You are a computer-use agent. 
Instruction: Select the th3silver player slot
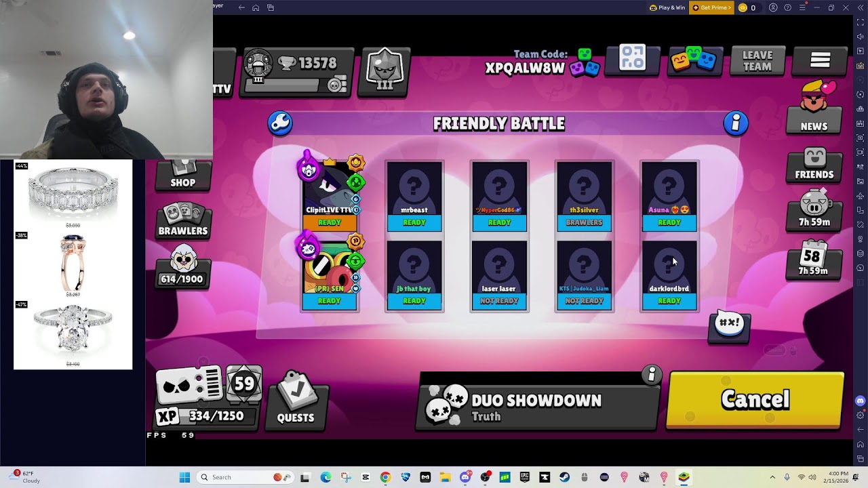[584, 196]
